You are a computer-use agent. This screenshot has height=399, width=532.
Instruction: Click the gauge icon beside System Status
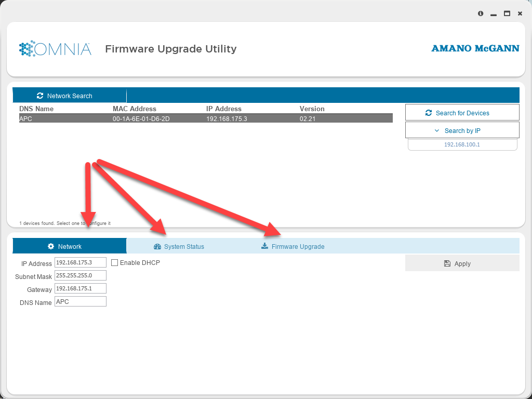[157, 247]
